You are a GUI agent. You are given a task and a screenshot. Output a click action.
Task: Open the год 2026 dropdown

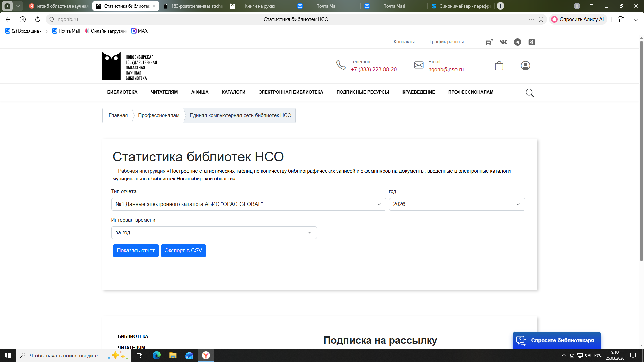click(457, 204)
